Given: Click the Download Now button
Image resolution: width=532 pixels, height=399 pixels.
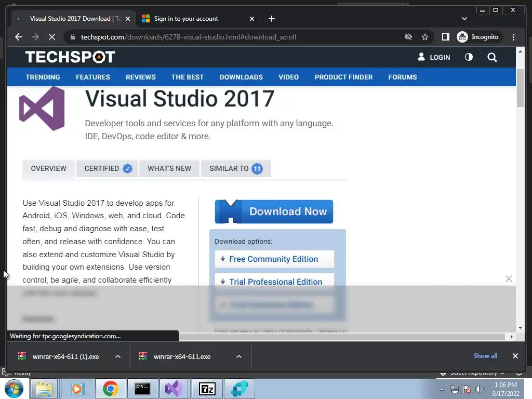Looking at the screenshot, I should coord(274,211).
